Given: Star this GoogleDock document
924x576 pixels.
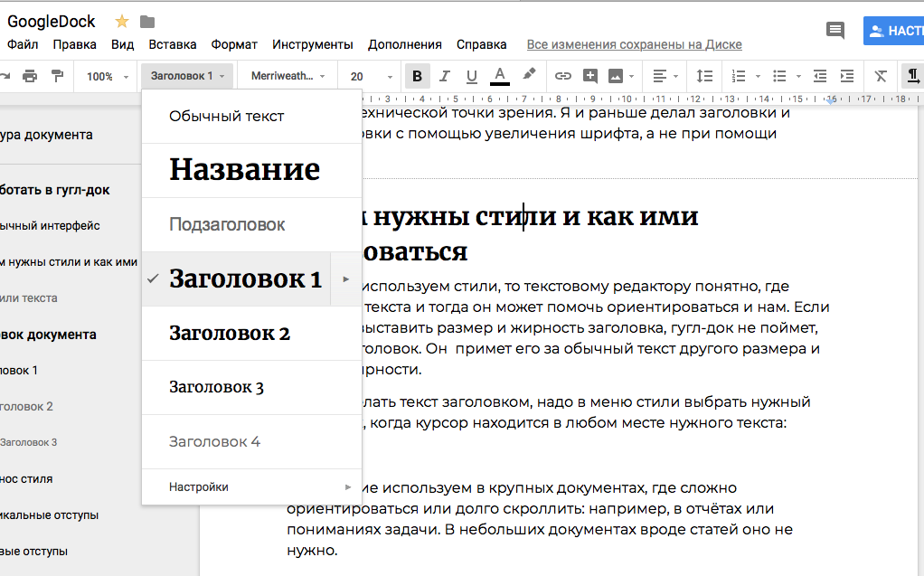Looking at the screenshot, I should coord(122,22).
